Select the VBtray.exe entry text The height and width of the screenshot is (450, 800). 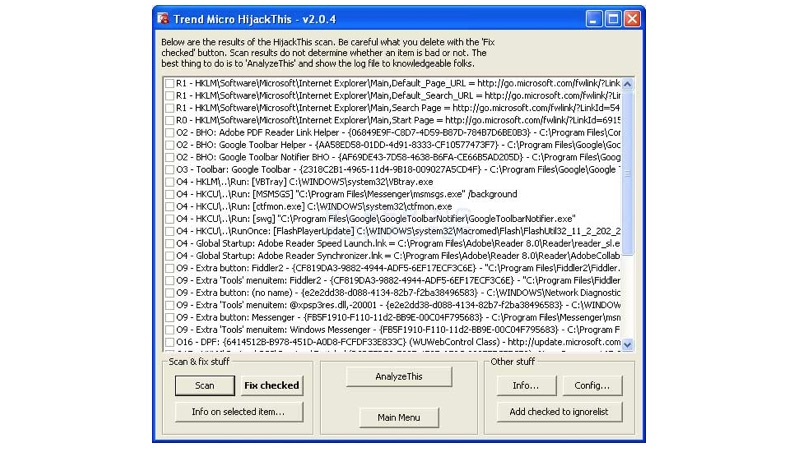tap(305, 182)
